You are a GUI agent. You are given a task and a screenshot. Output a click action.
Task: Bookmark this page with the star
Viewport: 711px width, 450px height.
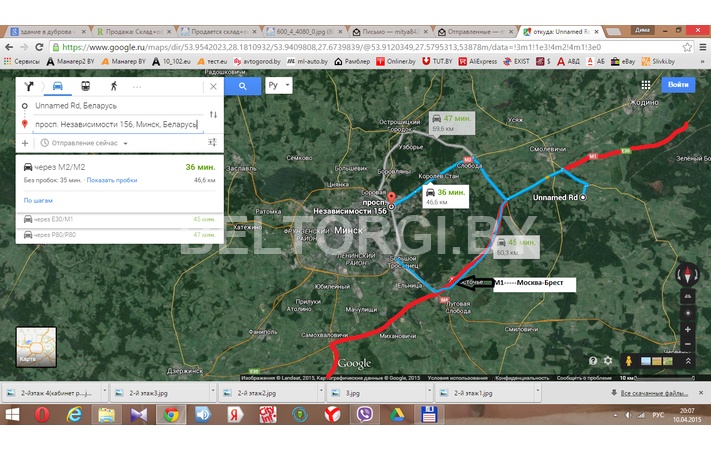[687, 47]
